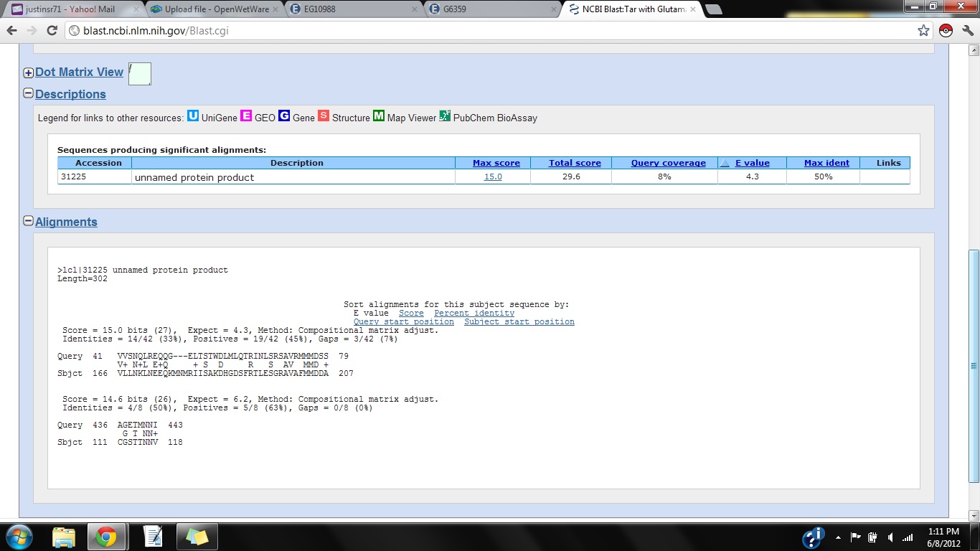Sort alignments by Subject start position
The height and width of the screenshot is (551, 980).
tap(519, 321)
